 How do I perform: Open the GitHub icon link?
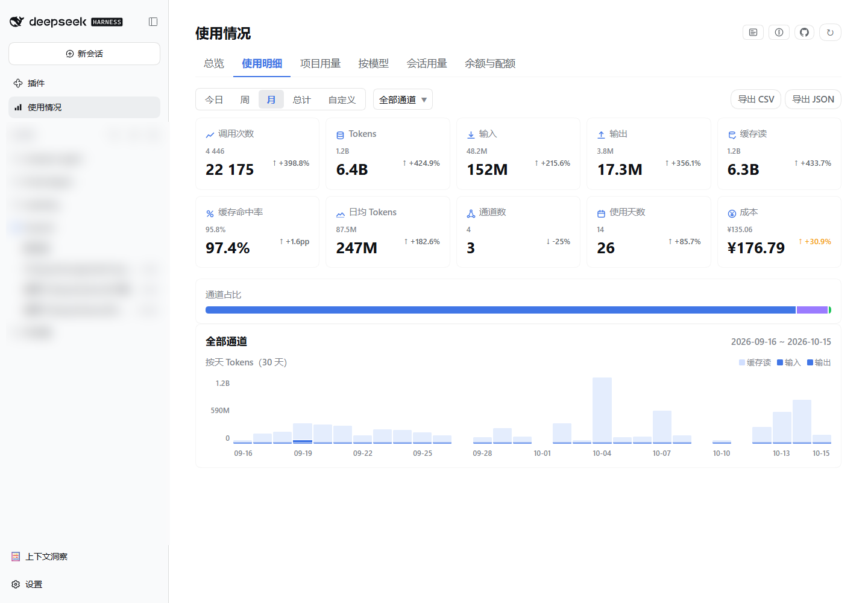point(804,33)
